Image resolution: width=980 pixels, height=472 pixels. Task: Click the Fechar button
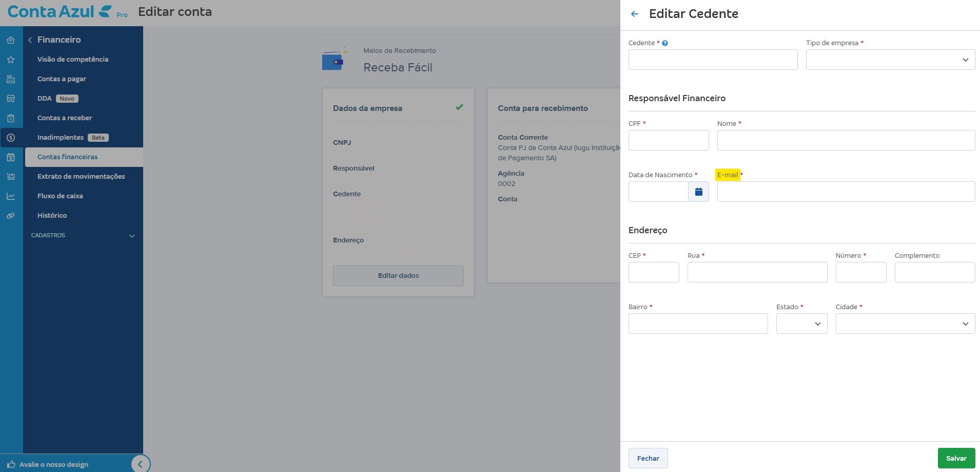(648, 458)
